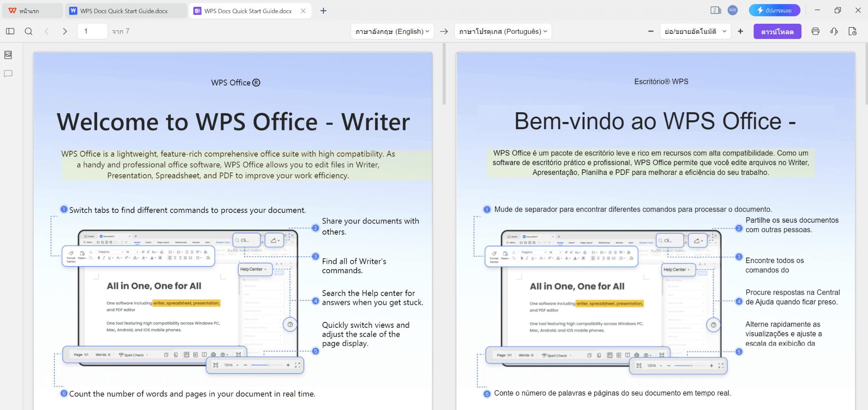Viewport: 868px width, 410px height.
Task: Click the อัปเกรดเลย upgrade button
Action: [774, 10]
